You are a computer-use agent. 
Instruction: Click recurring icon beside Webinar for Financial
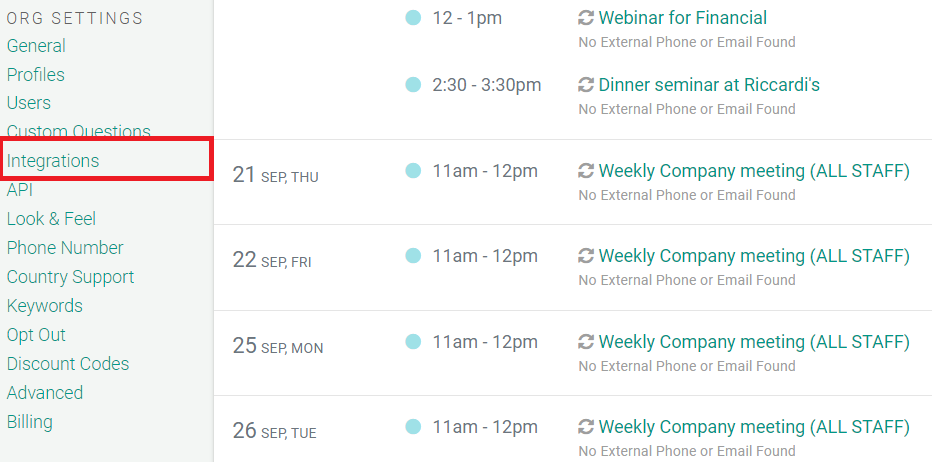pos(586,18)
